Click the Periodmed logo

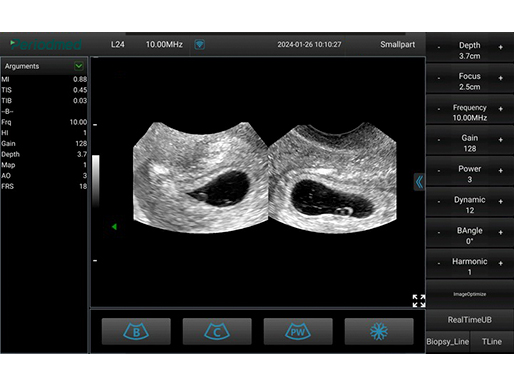point(46,44)
